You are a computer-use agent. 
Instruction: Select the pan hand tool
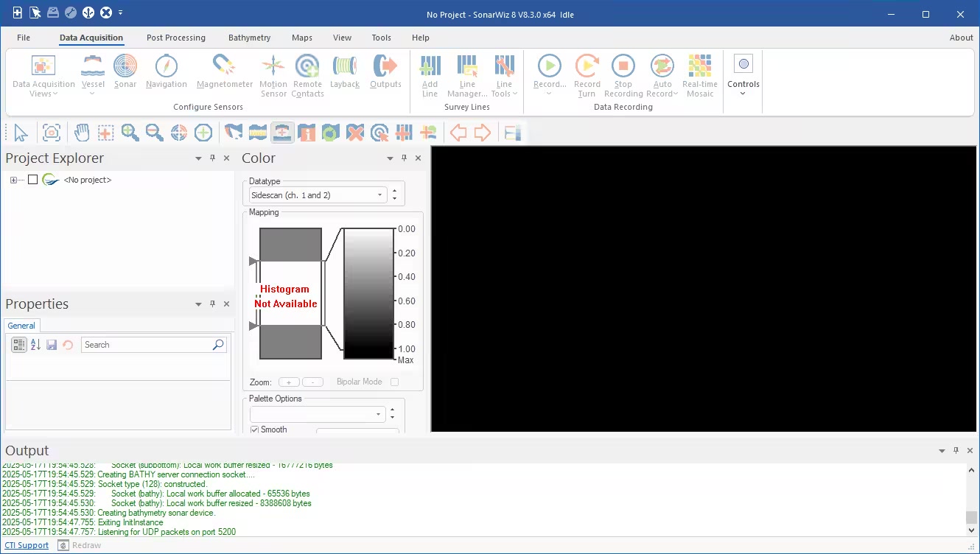[x=82, y=133]
